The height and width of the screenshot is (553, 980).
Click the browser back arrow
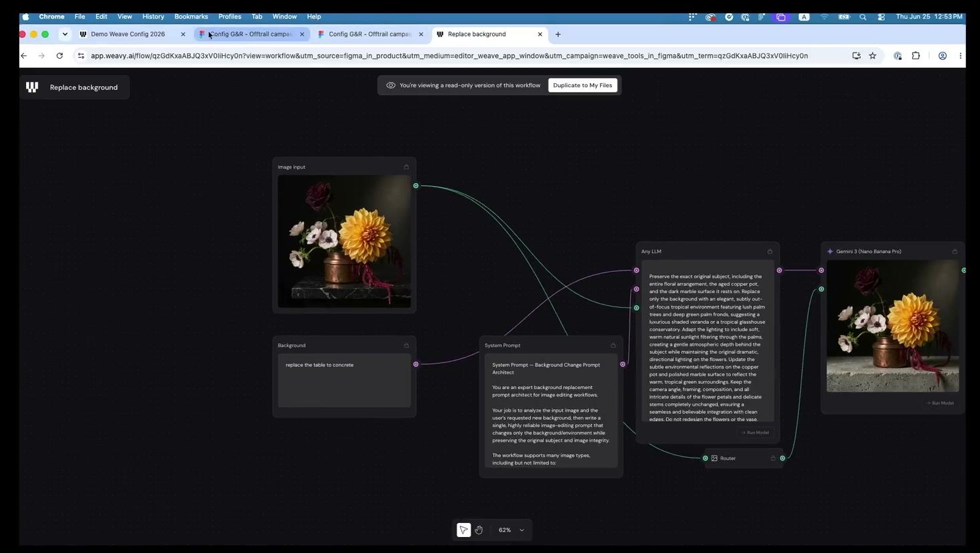click(x=24, y=56)
